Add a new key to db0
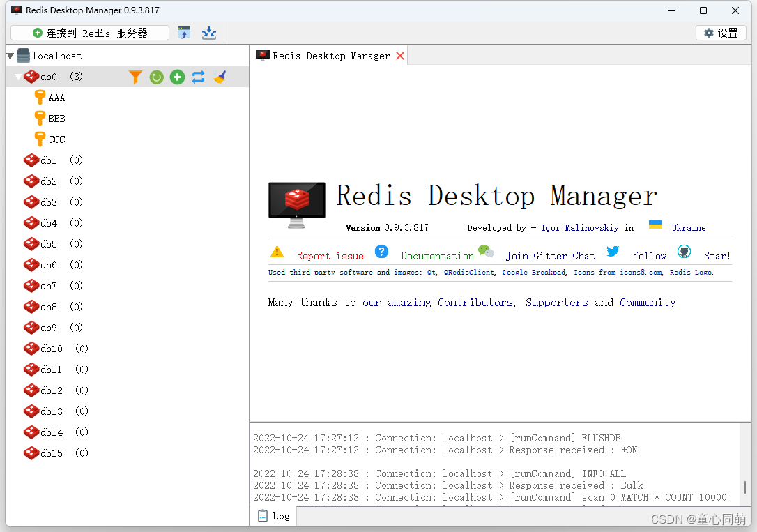 point(177,77)
